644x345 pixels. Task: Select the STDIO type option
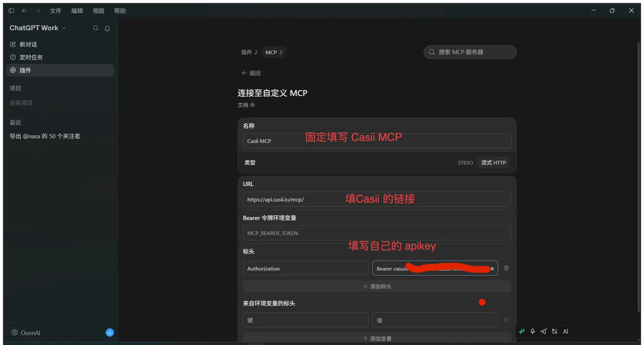click(465, 163)
